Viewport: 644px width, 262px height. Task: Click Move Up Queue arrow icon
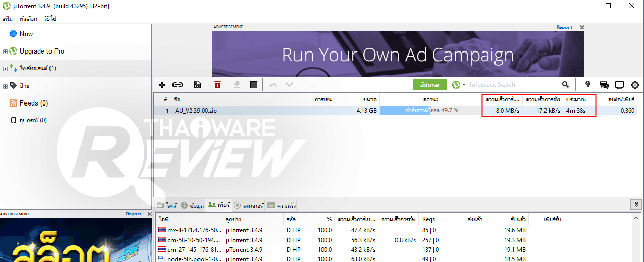(274, 85)
